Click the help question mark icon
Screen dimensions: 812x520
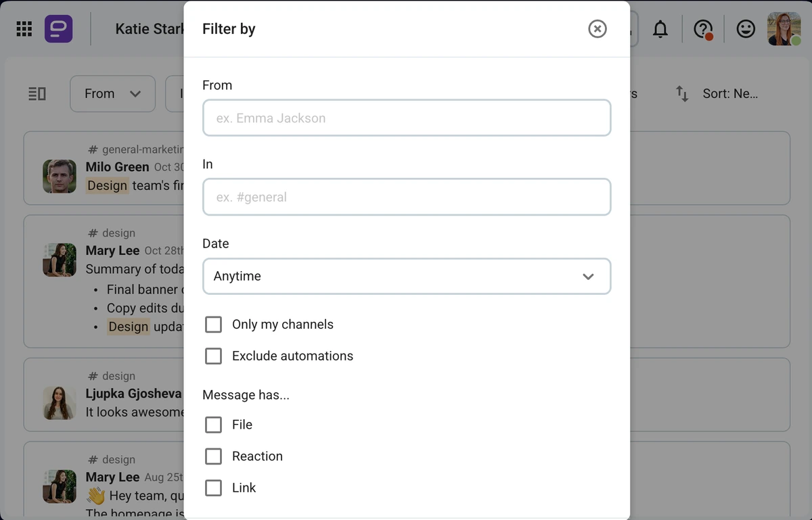(x=702, y=28)
